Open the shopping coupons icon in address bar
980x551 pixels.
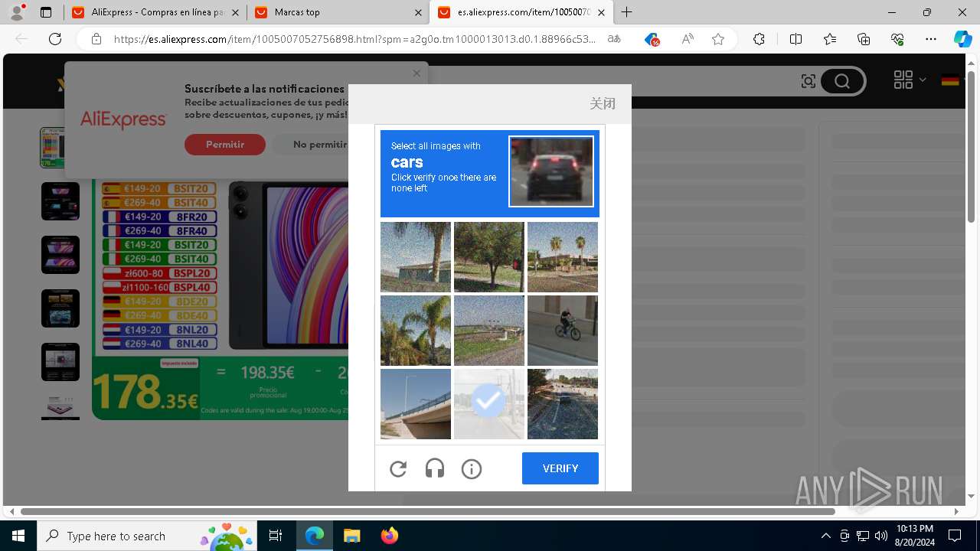(x=652, y=39)
